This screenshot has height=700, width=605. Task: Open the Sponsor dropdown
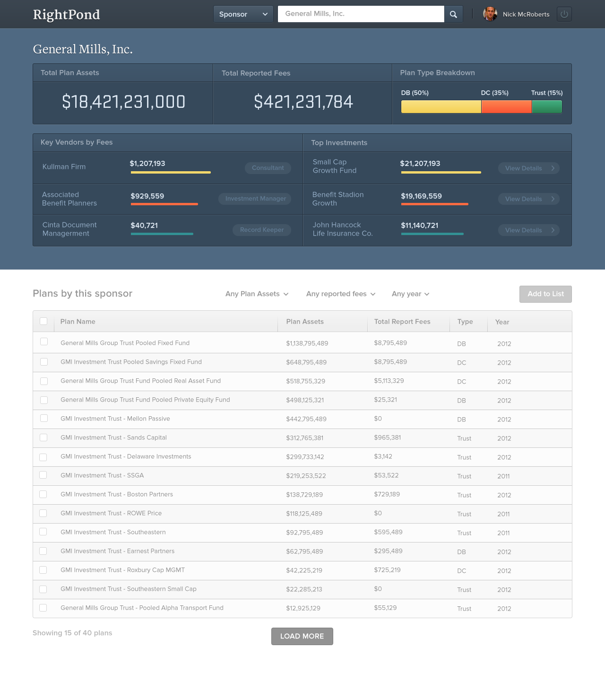(243, 14)
